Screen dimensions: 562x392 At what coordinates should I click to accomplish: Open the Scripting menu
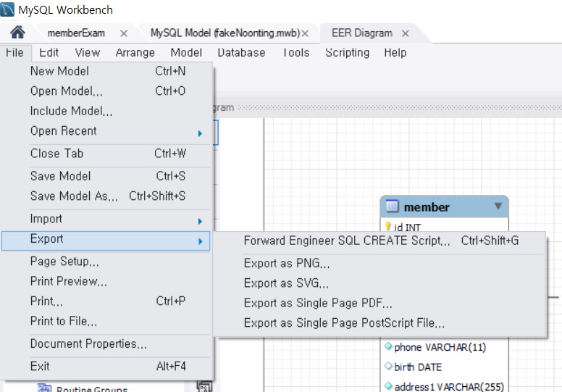348,53
